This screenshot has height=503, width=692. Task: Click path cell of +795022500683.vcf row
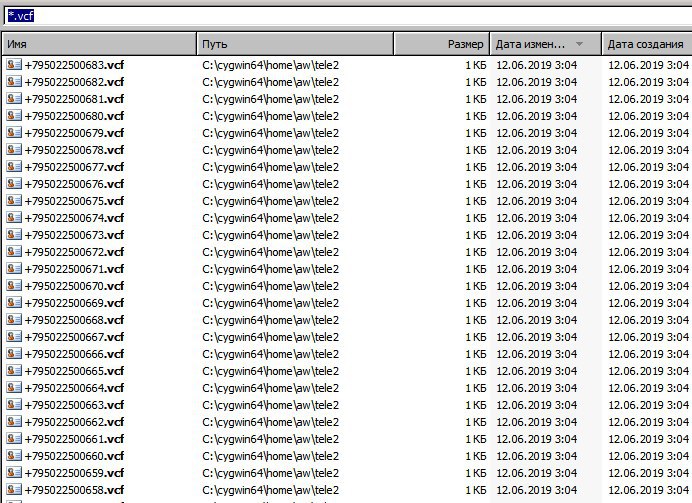click(271, 65)
